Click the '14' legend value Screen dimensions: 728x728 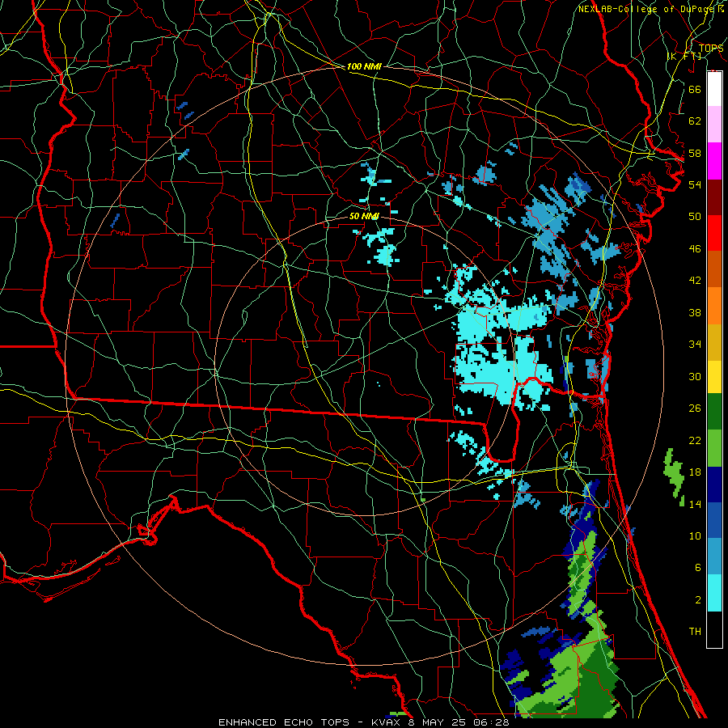[x=695, y=504]
